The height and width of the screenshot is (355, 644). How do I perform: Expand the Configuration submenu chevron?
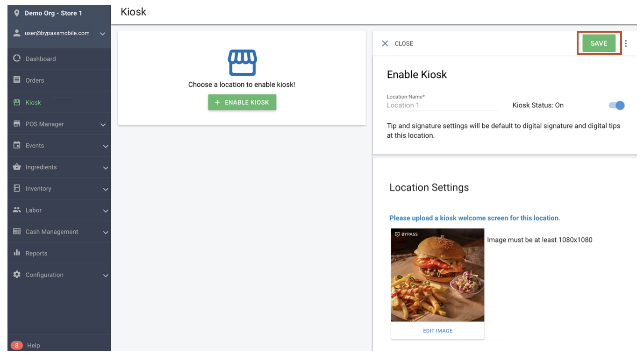(106, 275)
